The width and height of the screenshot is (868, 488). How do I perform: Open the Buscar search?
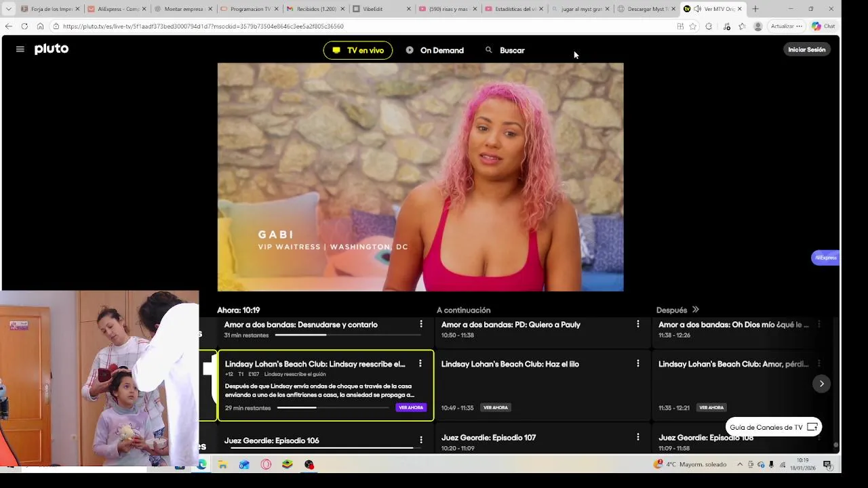(505, 50)
